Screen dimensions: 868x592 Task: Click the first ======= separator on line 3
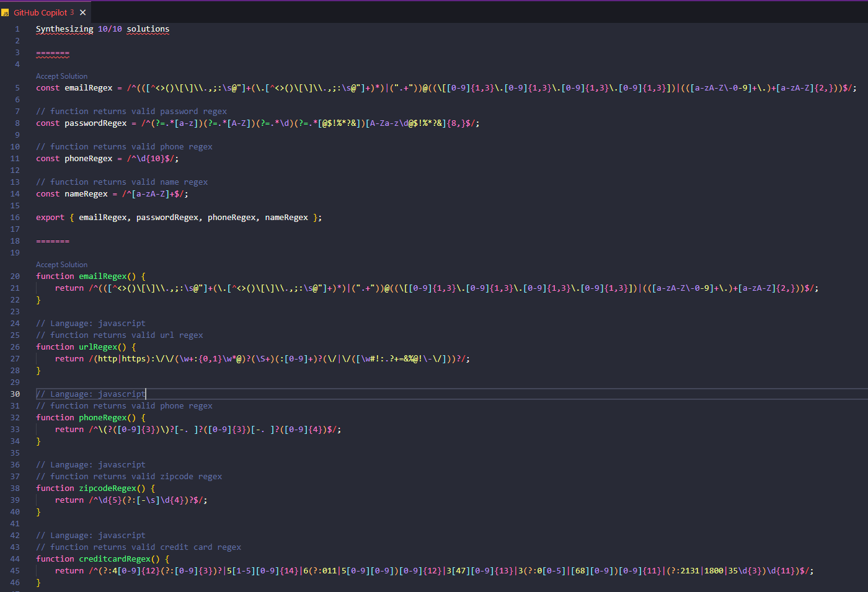pyautogui.click(x=53, y=53)
